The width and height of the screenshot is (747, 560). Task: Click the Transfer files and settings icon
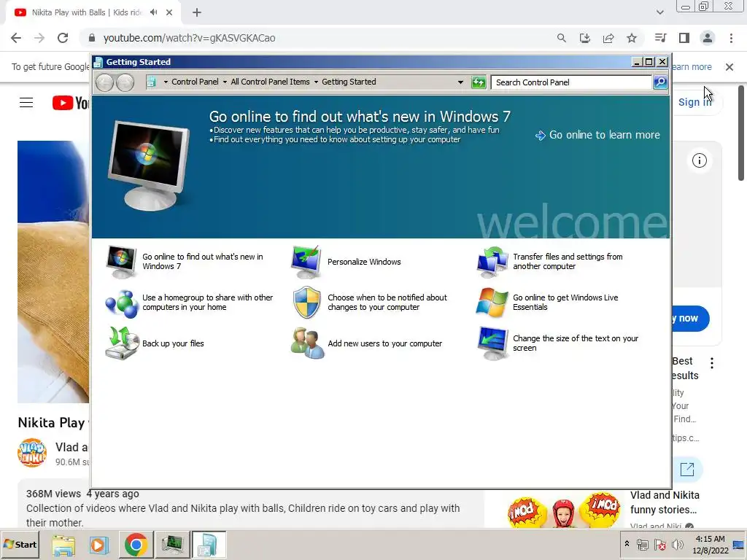coord(492,262)
